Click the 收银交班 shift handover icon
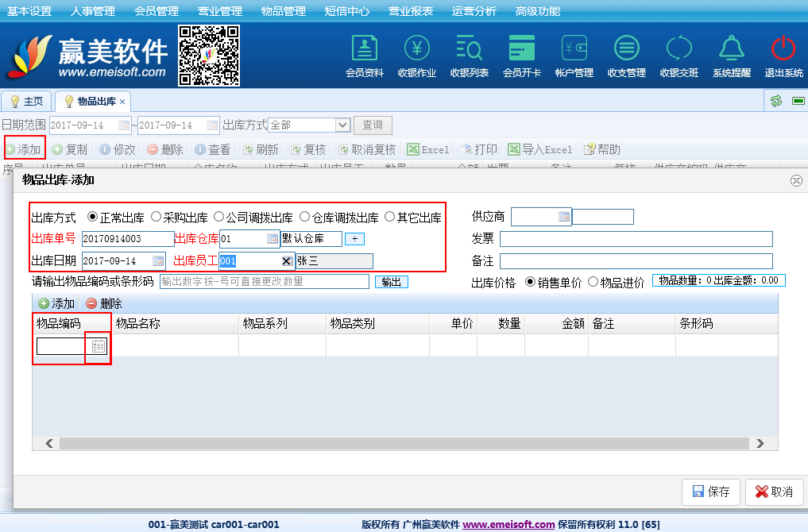 click(679, 49)
